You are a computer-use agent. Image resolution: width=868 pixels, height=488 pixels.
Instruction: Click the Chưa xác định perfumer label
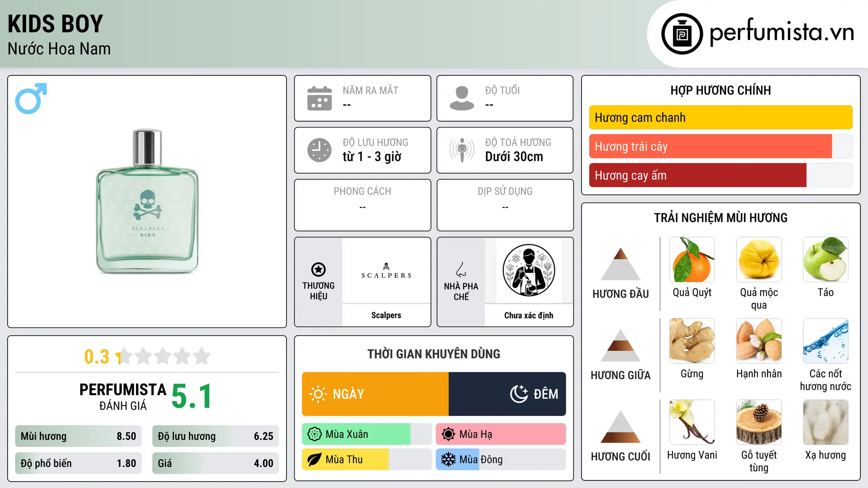coord(529,315)
